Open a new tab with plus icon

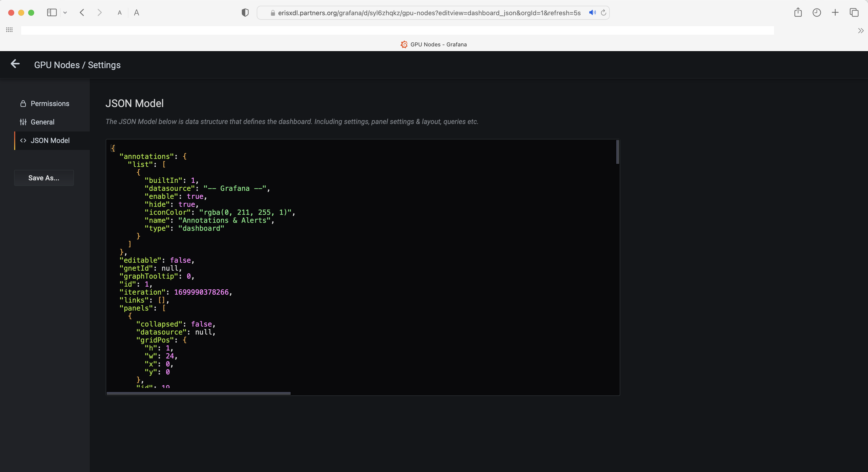pos(835,13)
